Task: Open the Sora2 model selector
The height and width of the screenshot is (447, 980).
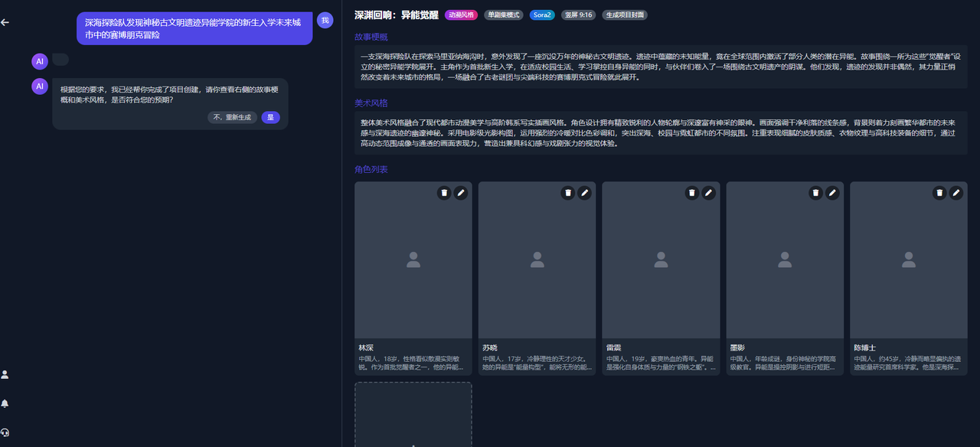Action: coord(542,15)
